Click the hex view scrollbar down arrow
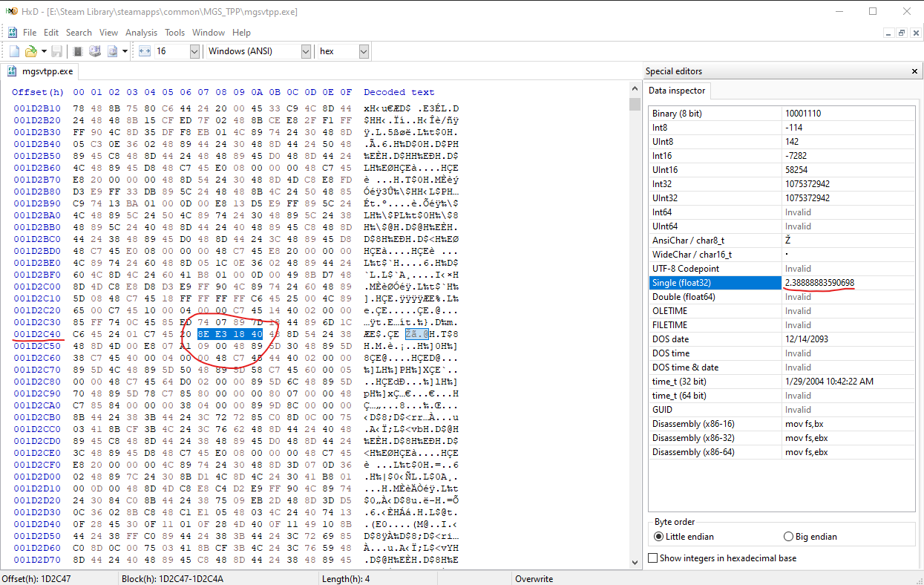 (635, 562)
